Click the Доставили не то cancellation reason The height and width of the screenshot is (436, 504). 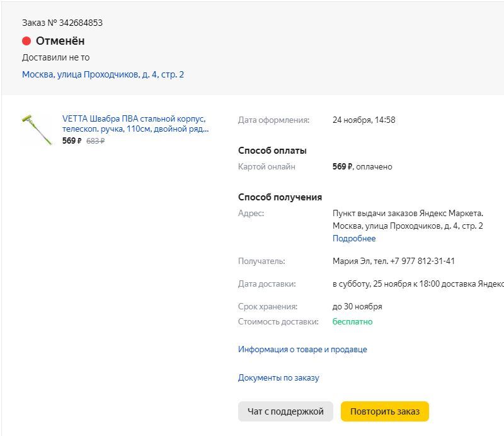(55, 57)
